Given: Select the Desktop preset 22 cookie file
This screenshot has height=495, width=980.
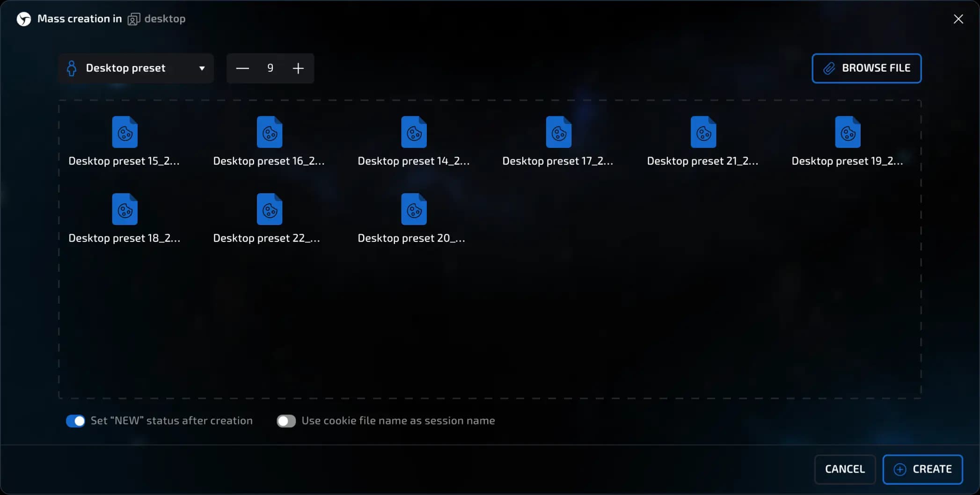Looking at the screenshot, I should coord(269,209).
